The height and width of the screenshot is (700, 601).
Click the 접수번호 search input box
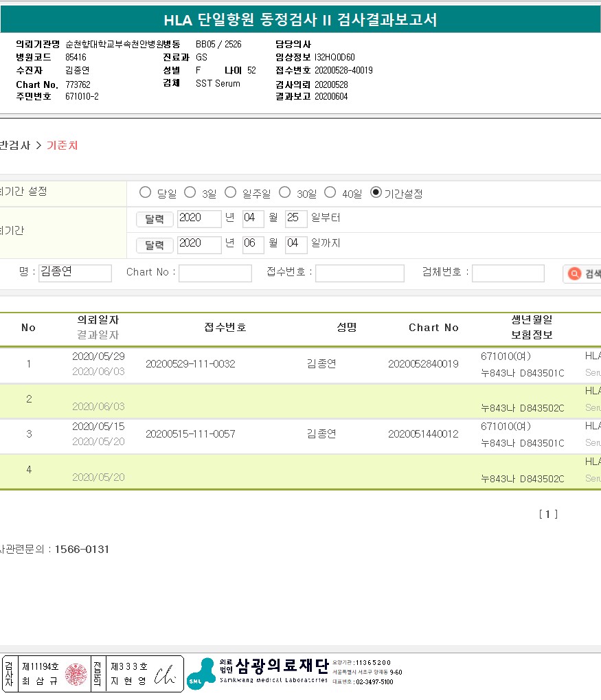point(359,273)
